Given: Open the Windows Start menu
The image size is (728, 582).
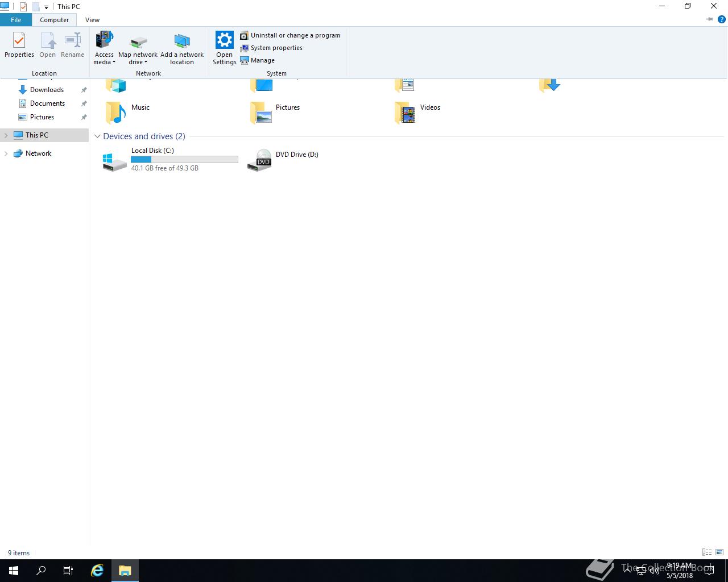Looking at the screenshot, I should [x=14, y=571].
